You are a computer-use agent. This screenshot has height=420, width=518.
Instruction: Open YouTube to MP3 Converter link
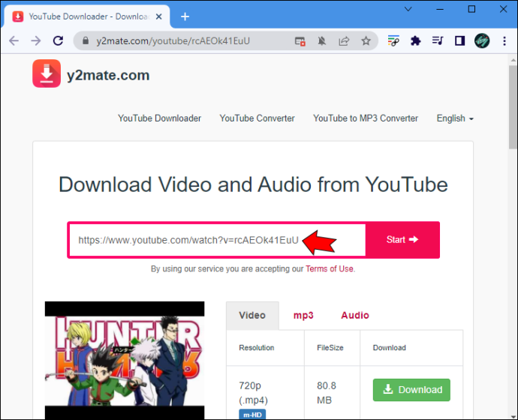(x=366, y=118)
